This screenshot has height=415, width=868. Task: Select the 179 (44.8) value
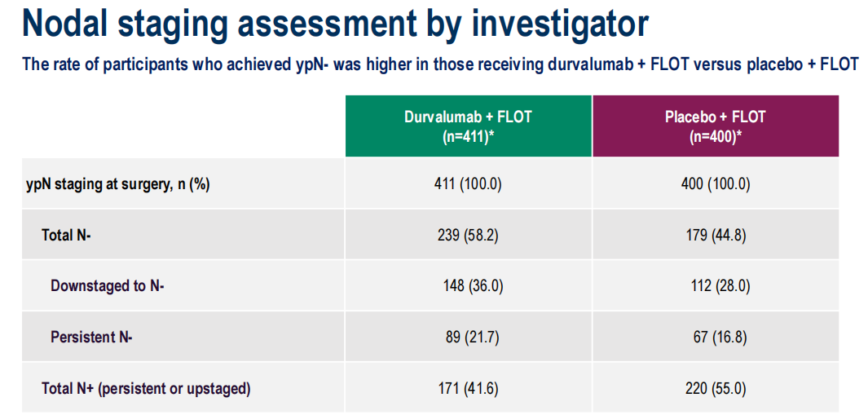pos(715,235)
